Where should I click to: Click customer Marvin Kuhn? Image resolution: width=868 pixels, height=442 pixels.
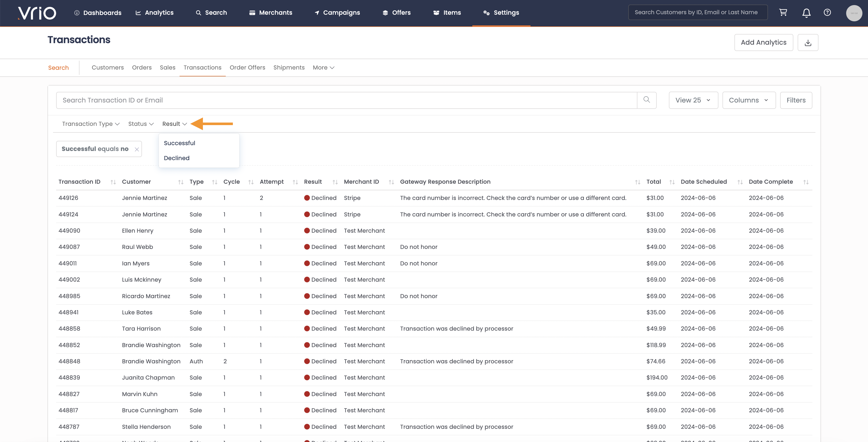tap(139, 394)
